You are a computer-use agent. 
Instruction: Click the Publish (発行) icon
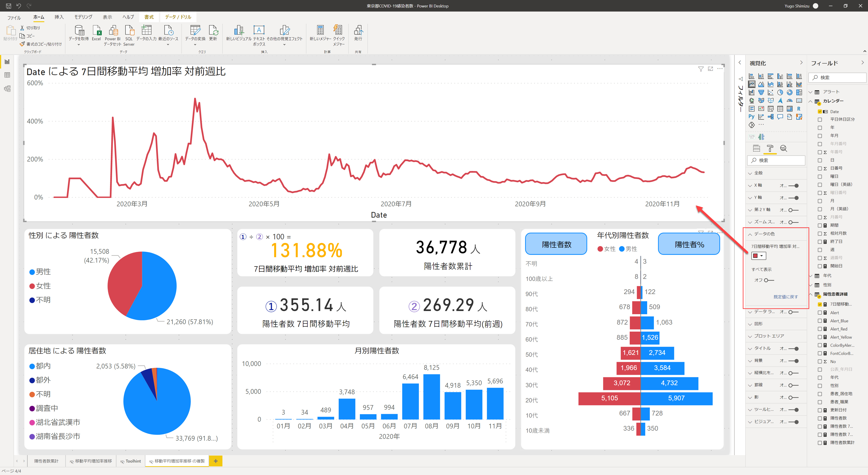(358, 30)
